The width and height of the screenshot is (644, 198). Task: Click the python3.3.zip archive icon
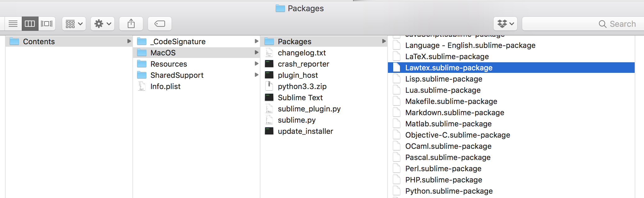click(x=269, y=86)
